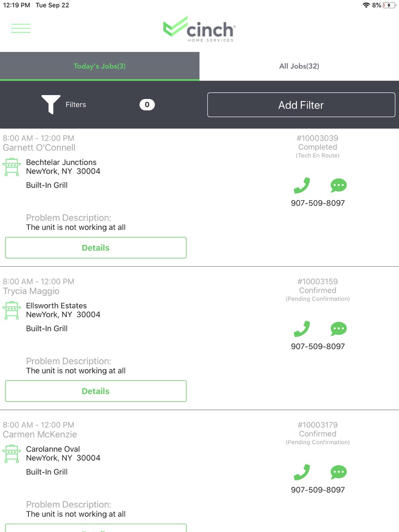Tap phone icon for Trycia Maggio's job
399x532 pixels.
(x=302, y=329)
